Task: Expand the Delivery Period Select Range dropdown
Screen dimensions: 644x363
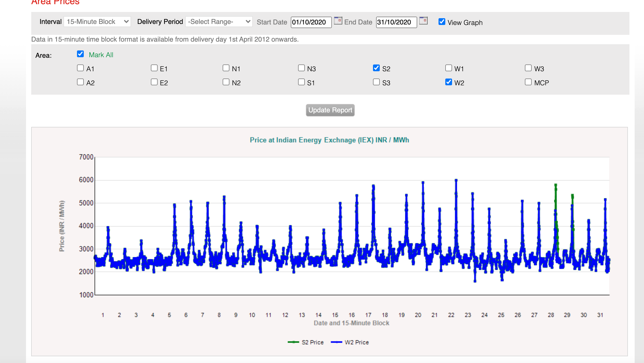Action: (x=219, y=22)
